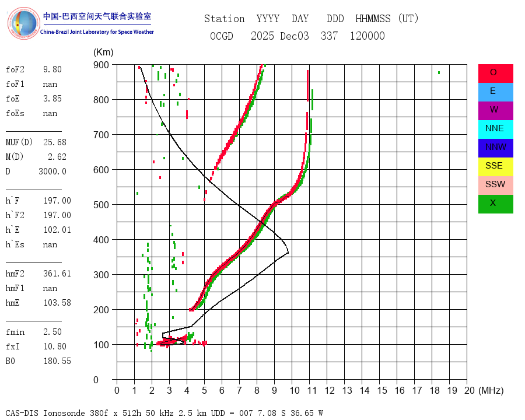Image resolution: width=525 pixels, height=420 pixels.
Task: Select the yellow SSE legend swatch
Action: pos(495,167)
